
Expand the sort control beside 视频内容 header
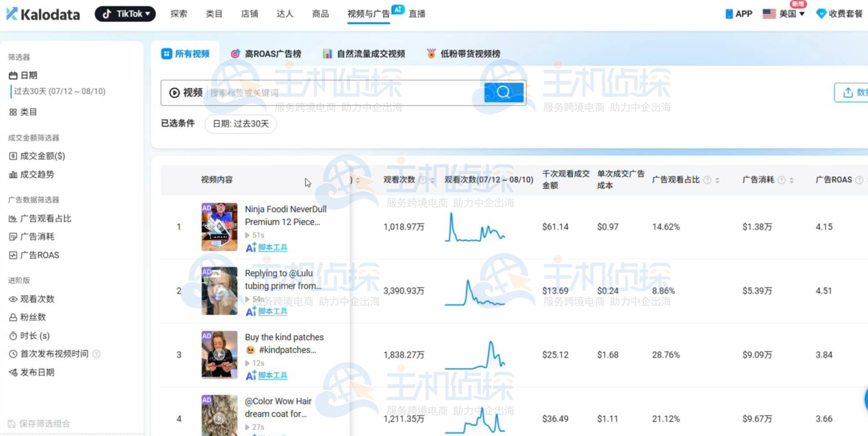358,180
